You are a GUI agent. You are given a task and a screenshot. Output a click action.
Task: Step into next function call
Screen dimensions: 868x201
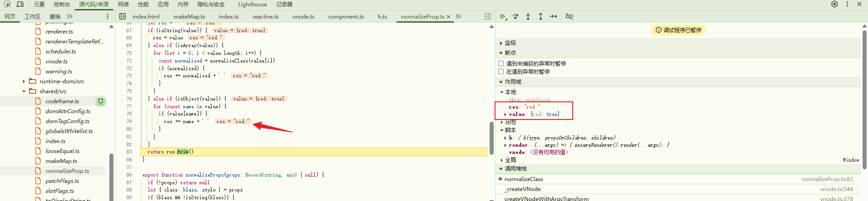click(x=528, y=16)
